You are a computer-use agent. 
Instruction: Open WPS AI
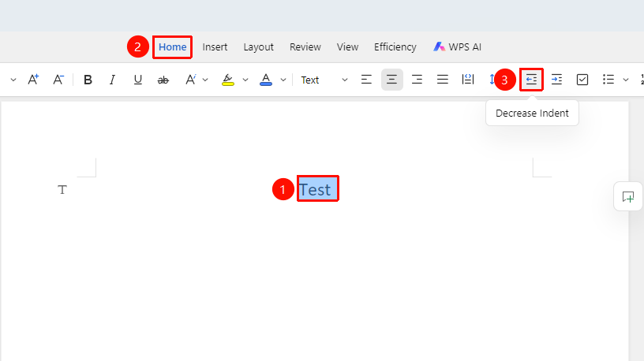tap(457, 47)
